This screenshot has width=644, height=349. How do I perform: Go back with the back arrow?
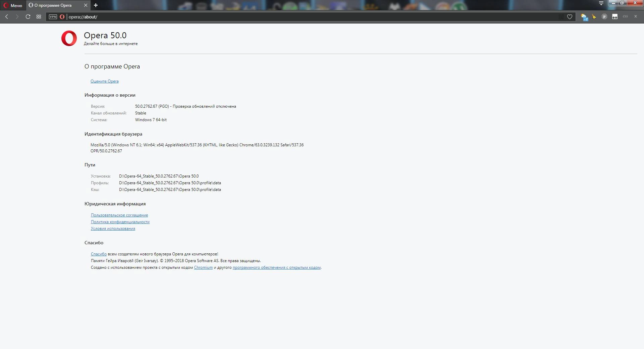[6, 17]
